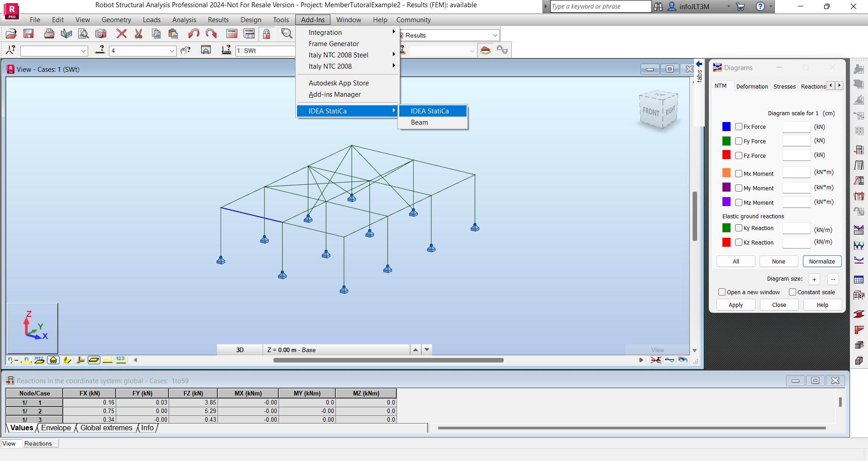Screen dimensions: 868x461
Task: Enable the Constant scale option
Action: coord(793,292)
